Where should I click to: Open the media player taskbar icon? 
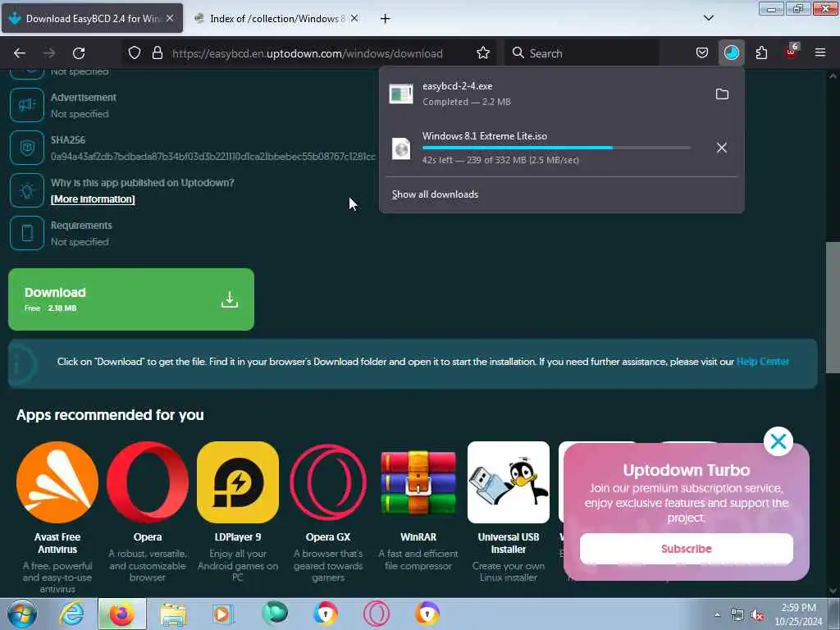(x=221, y=614)
